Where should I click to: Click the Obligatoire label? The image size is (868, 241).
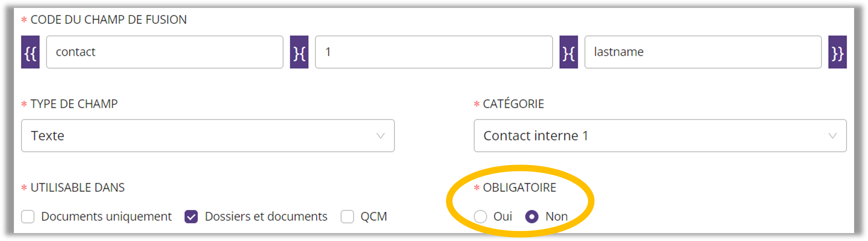[519, 188]
